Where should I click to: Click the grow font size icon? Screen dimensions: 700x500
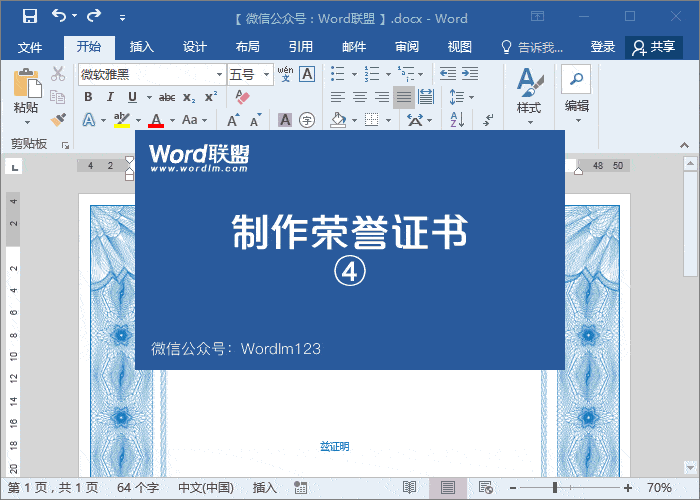point(233,120)
